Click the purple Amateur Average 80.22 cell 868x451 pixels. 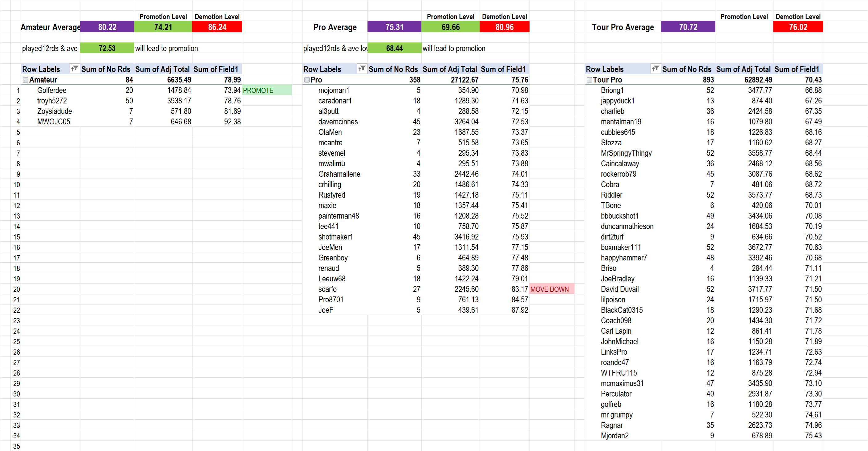[x=107, y=27]
